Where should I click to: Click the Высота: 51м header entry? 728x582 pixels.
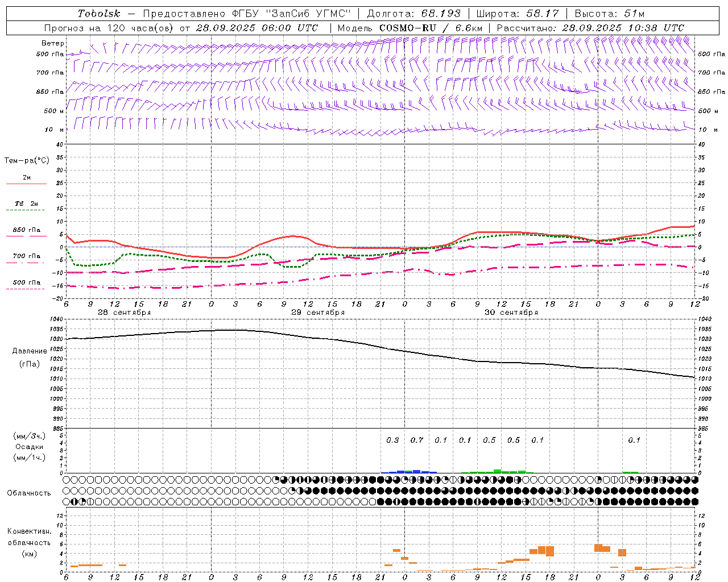[610, 14]
